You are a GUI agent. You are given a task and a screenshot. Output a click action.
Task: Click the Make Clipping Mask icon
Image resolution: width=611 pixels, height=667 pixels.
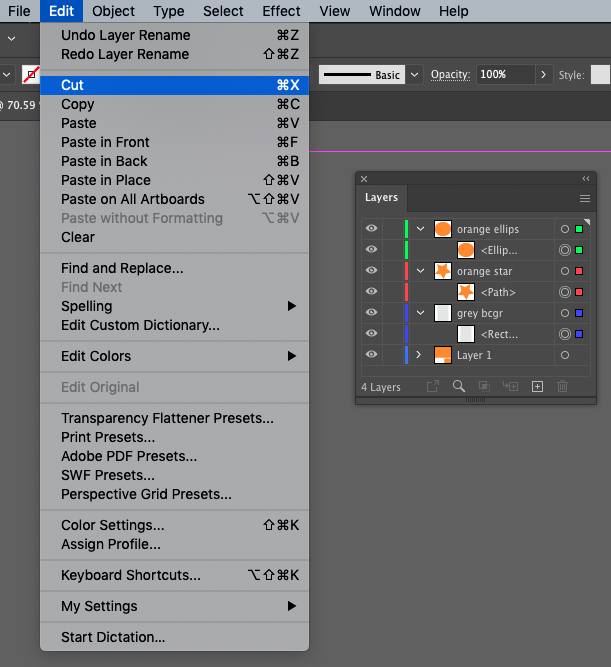click(484, 386)
